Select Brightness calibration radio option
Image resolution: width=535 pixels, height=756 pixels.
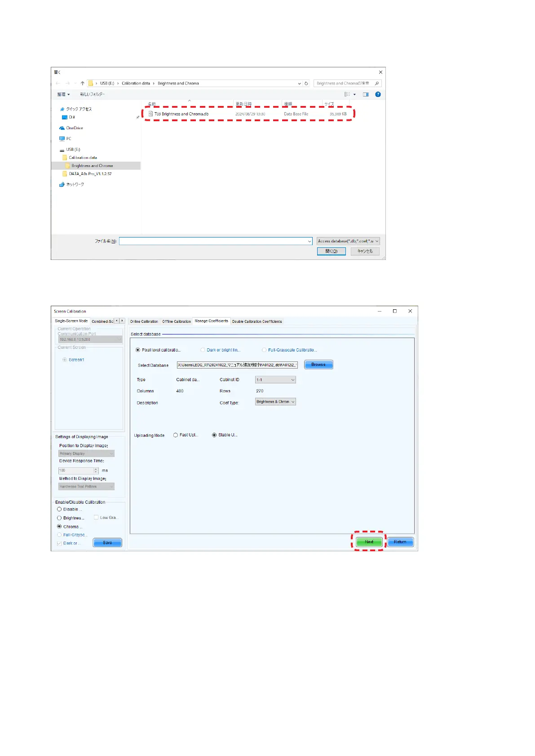tap(59, 518)
